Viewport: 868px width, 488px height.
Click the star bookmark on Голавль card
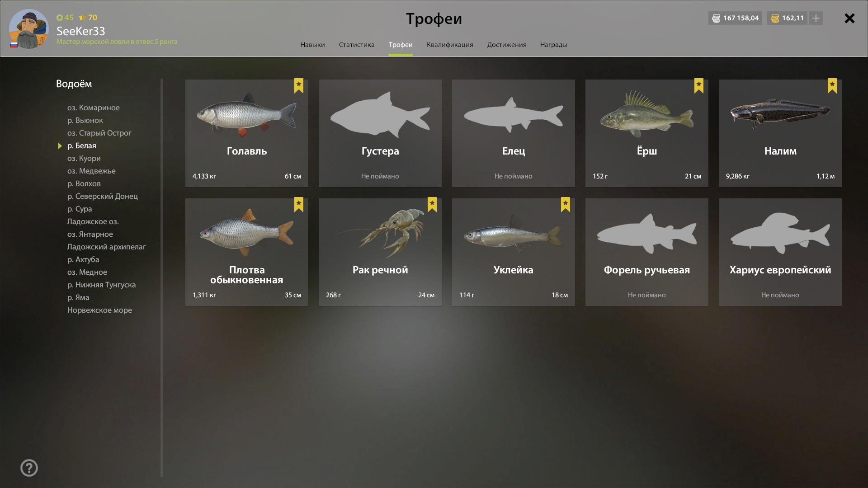coord(299,86)
